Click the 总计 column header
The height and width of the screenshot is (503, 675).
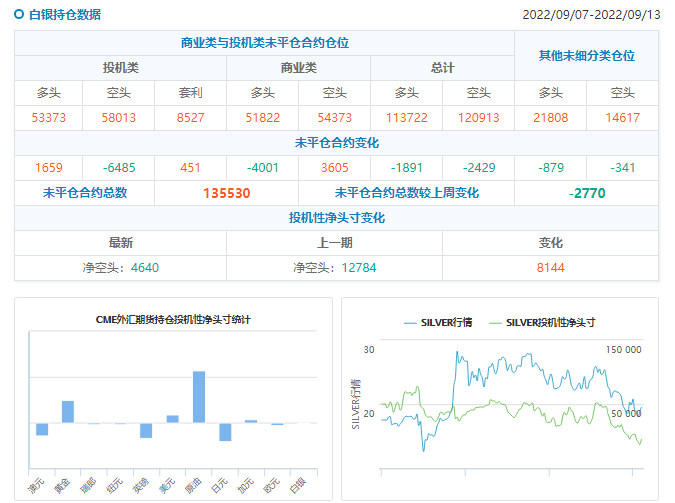pos(442,68)
